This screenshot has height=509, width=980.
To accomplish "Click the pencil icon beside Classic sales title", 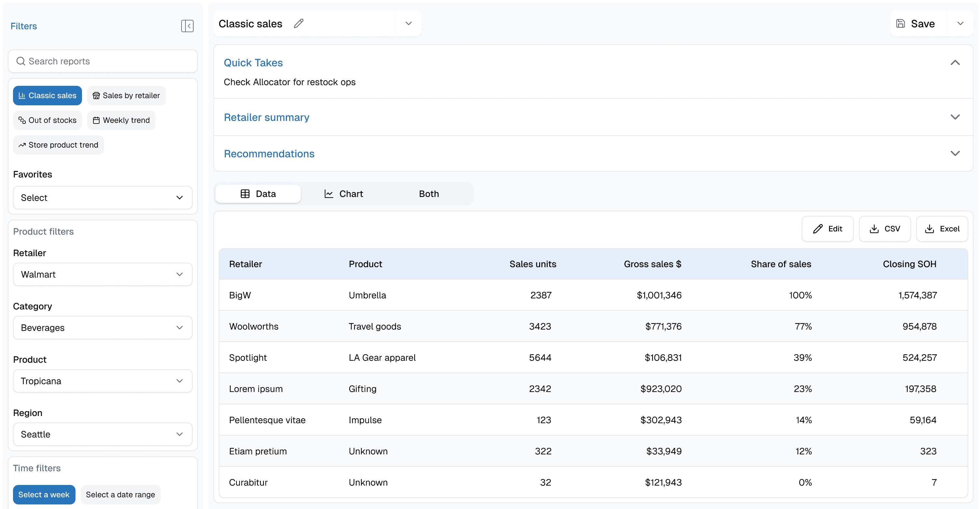I will 299,24.
